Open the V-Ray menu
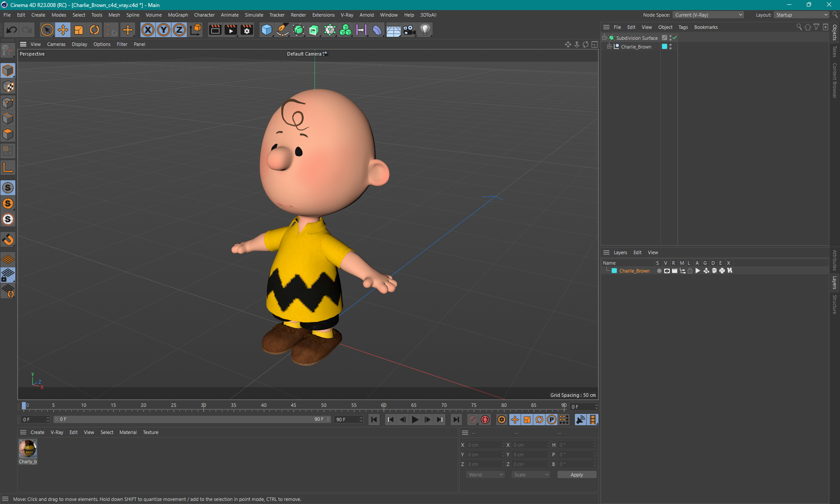The image size is (840, 504). click(347, 15)
